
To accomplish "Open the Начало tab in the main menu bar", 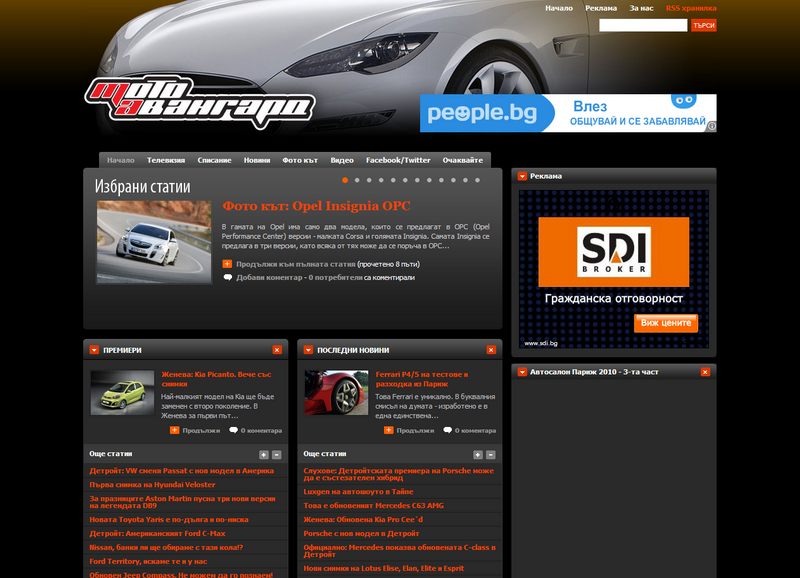I will pyautogui.click(x=120, y=160).
